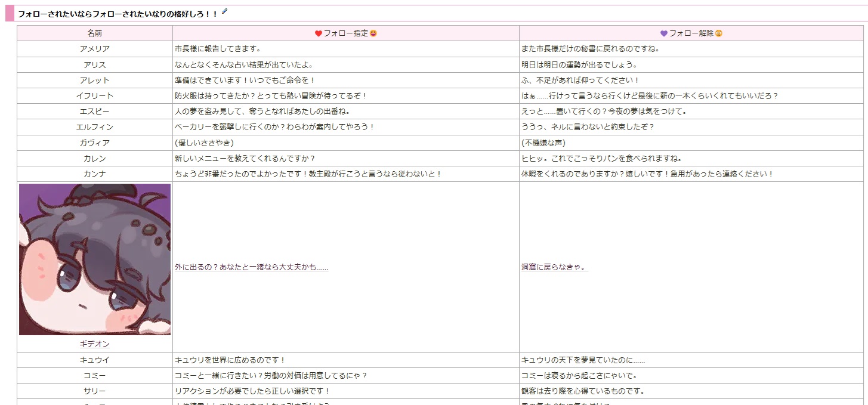Screen dimensions: 868x405
Task: Click the エルフィン follow quote about bakery
Action: pos(274,127)
